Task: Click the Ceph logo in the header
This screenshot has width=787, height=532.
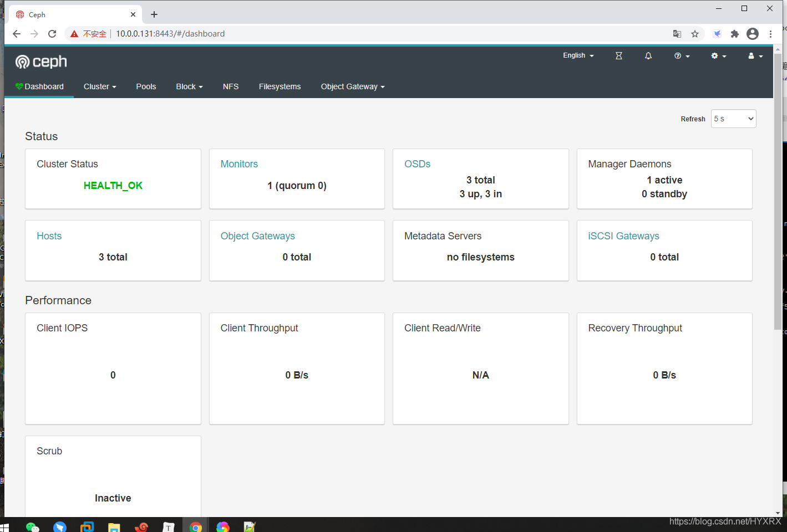Action: point(41,62)
